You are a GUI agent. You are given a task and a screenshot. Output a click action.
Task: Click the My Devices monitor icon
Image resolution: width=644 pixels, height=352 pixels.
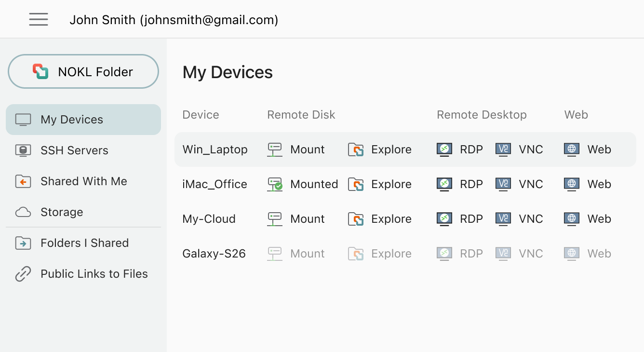tap(23, 120)
